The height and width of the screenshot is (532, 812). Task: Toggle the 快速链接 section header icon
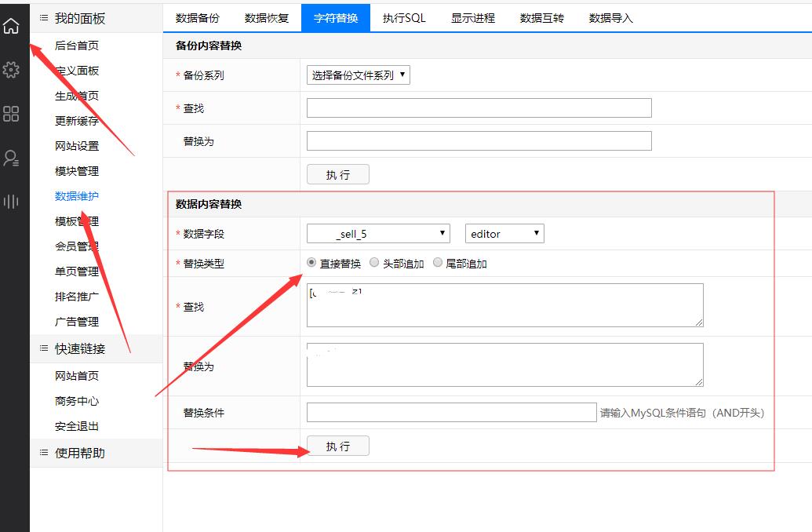point(43,348)
